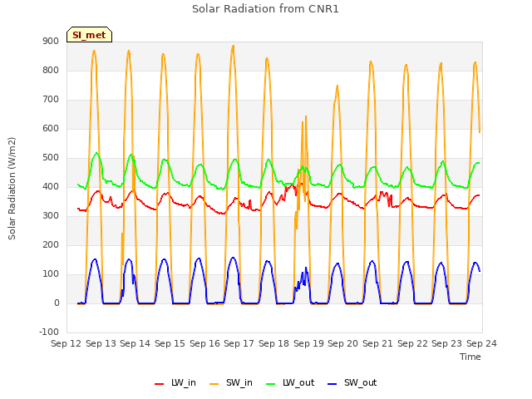The image size is (532, 399).
Task: Click the lower SW_in peak before Sep 20
Action: [337, 86]
